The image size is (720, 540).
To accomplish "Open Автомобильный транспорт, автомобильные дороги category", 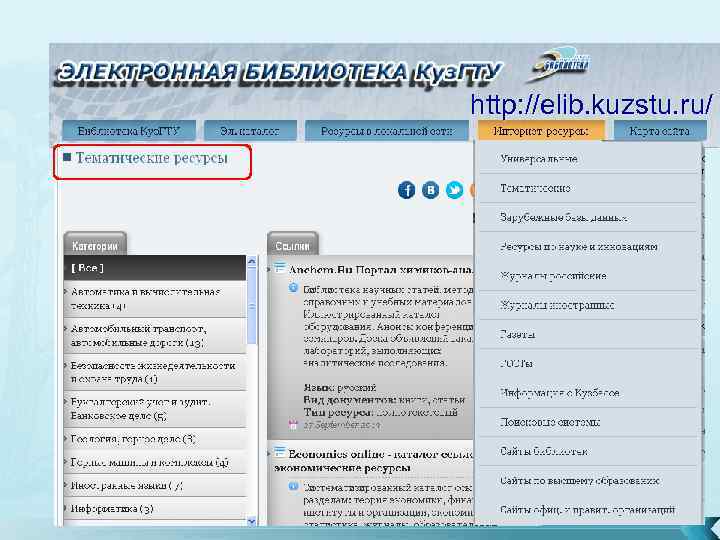I will pyautogui.click(x=155, y=336).
